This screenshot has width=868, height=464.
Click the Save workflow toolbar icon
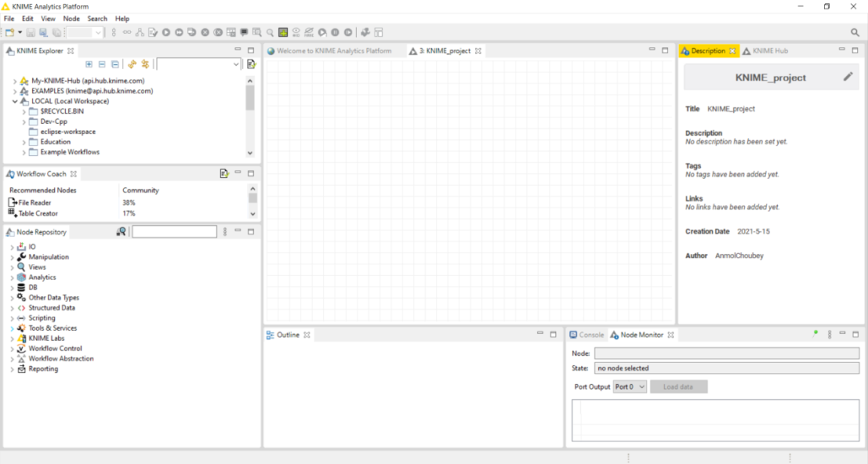(x=30, y=33)
